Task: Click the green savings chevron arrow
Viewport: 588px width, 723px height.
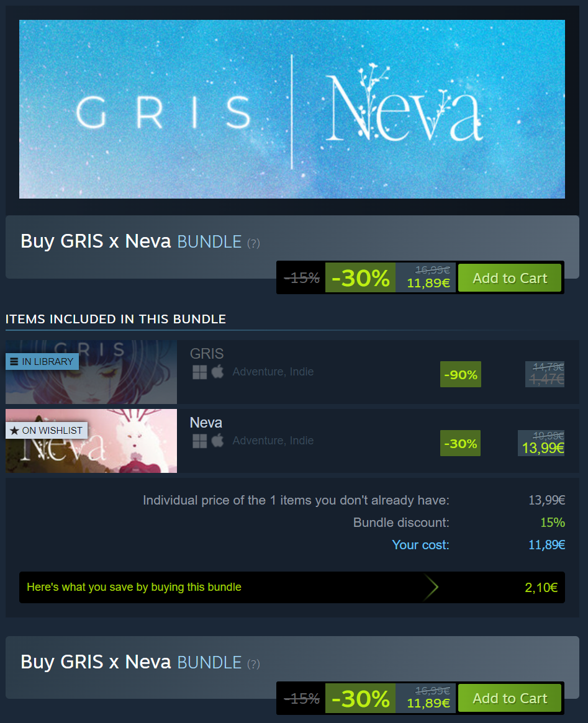Action: click(431, 588)
